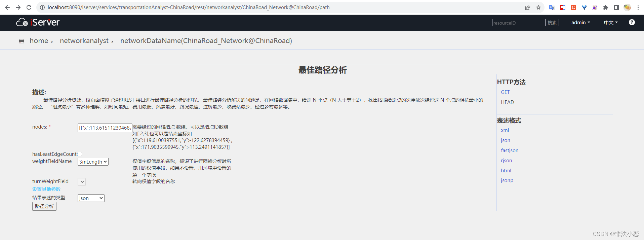Click the 搜索 search button
Viewport: 644px width, 240px height.
click(552, 23)
